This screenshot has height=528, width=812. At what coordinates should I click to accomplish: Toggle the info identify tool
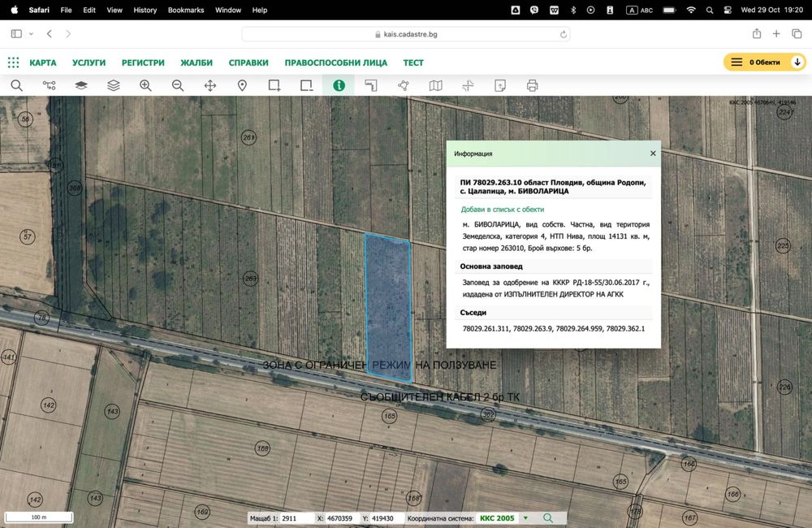339,85
